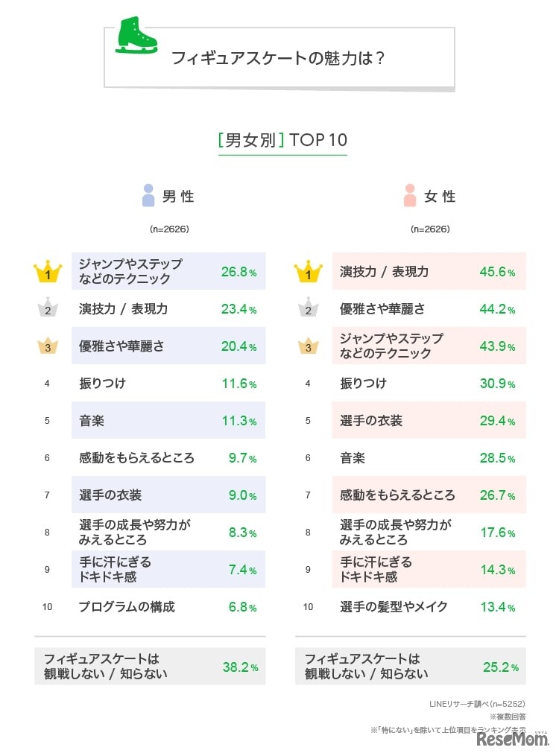Screen dimensions: 559x756
Task: Click the pink female person icon
Action: pos(409,196)
